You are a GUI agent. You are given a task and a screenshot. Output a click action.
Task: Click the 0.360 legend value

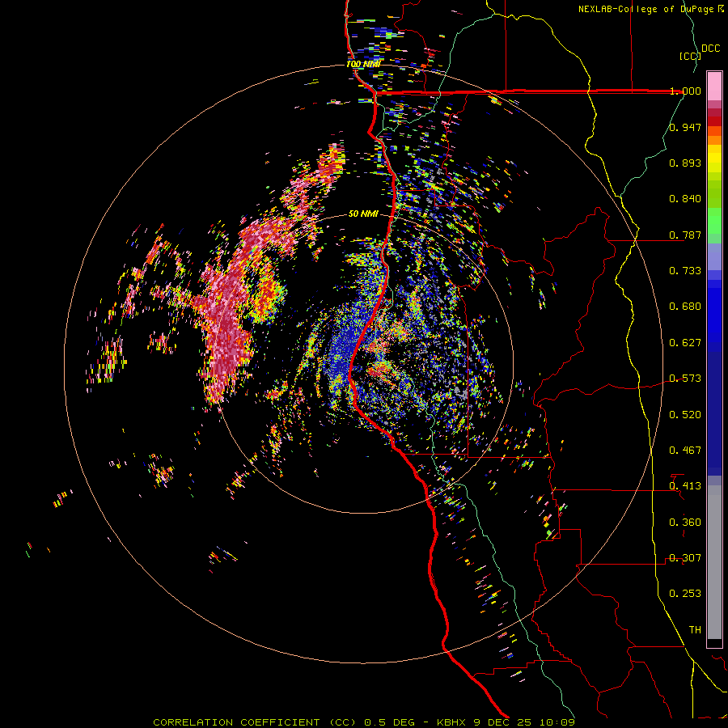click(x=685, y=523)
